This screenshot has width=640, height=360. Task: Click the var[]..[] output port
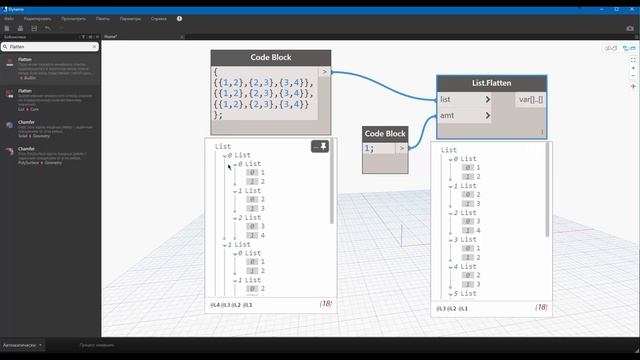tap(531, 100)
